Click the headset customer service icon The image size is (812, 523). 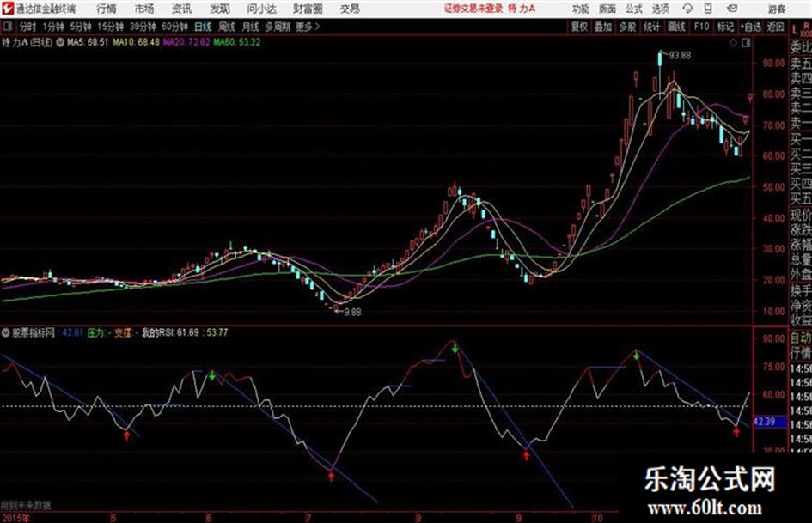click(687, 9)
